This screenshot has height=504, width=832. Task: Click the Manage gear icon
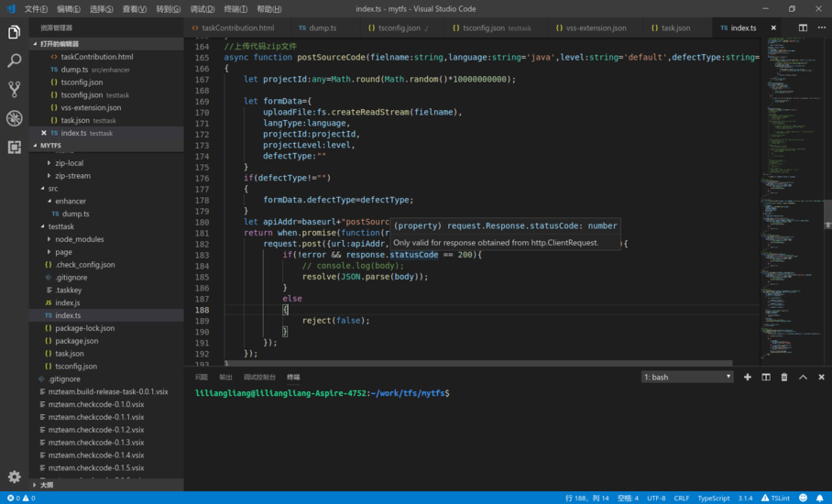click(14, 477)
